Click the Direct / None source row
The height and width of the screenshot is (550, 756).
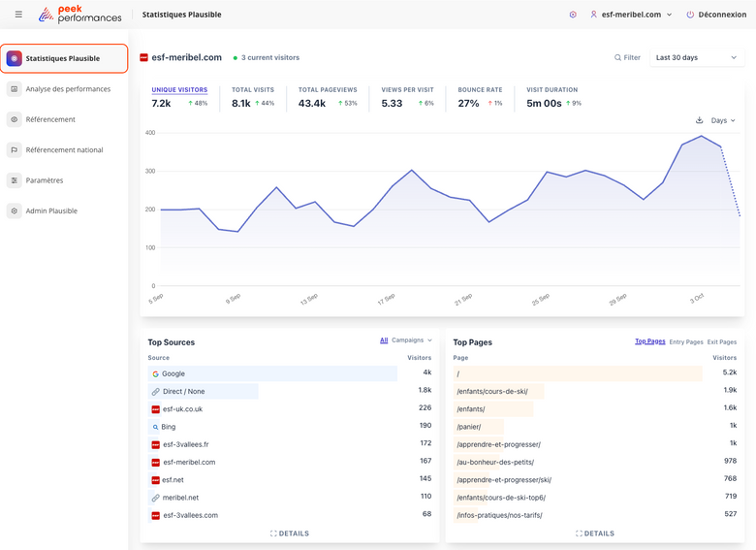point(290,391)
